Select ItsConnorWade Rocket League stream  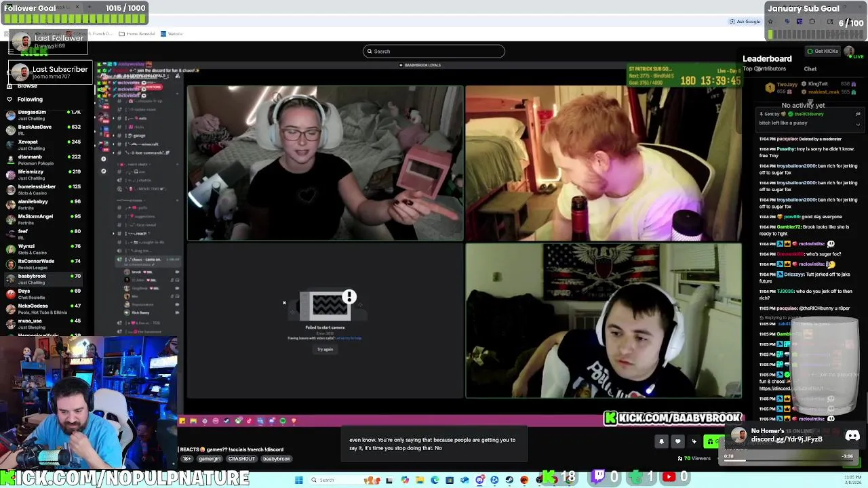tap(44, 264)
